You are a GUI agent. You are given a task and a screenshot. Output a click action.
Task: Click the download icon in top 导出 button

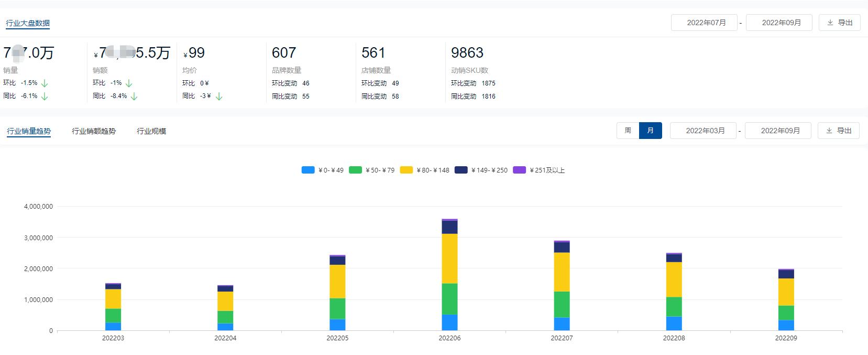tap(830, 23)
